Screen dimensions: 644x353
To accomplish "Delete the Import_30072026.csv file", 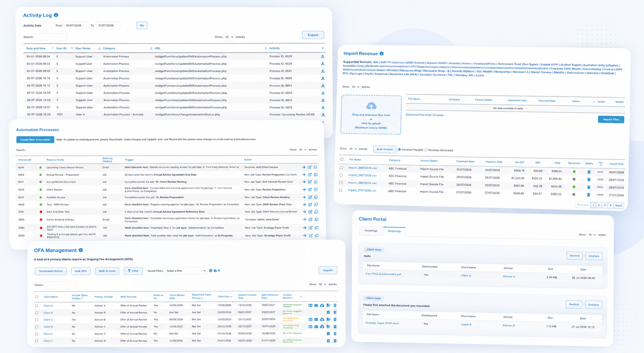I will point(589,172).
